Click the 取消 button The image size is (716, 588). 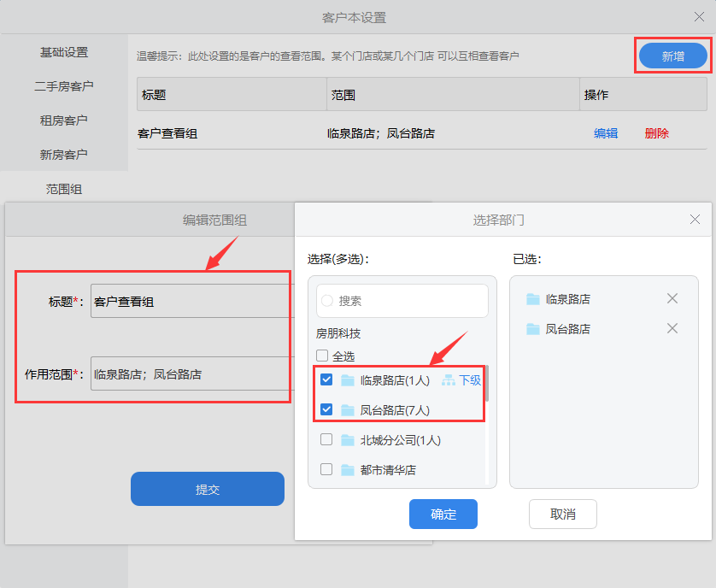[562, 514]
